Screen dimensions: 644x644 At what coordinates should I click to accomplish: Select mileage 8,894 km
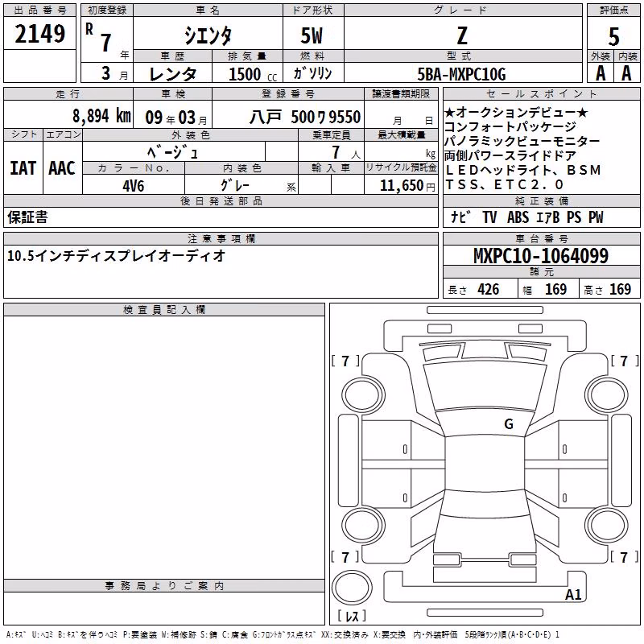(x=102, y=116)
